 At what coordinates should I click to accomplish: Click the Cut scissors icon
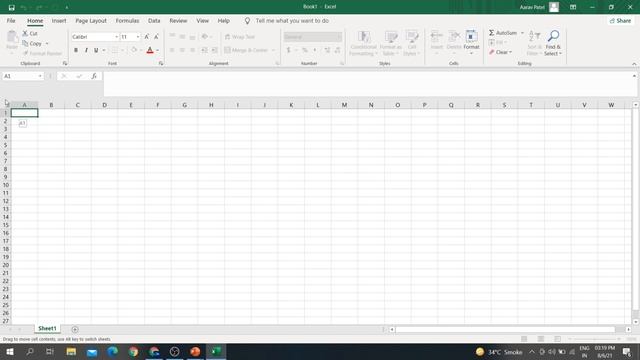pos(25,33)
